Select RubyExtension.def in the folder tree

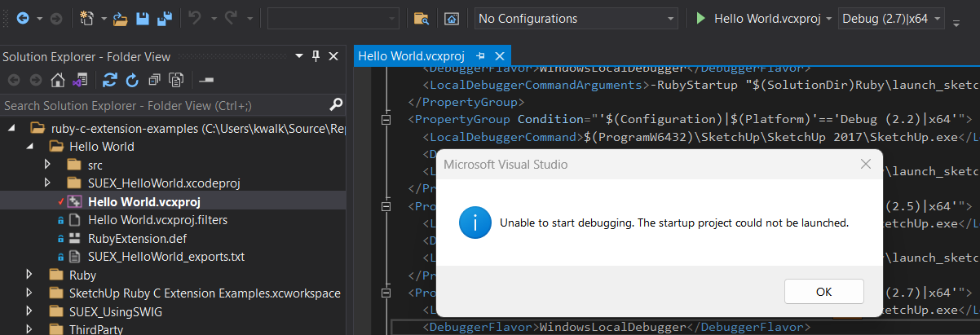(x=127, y=238)
